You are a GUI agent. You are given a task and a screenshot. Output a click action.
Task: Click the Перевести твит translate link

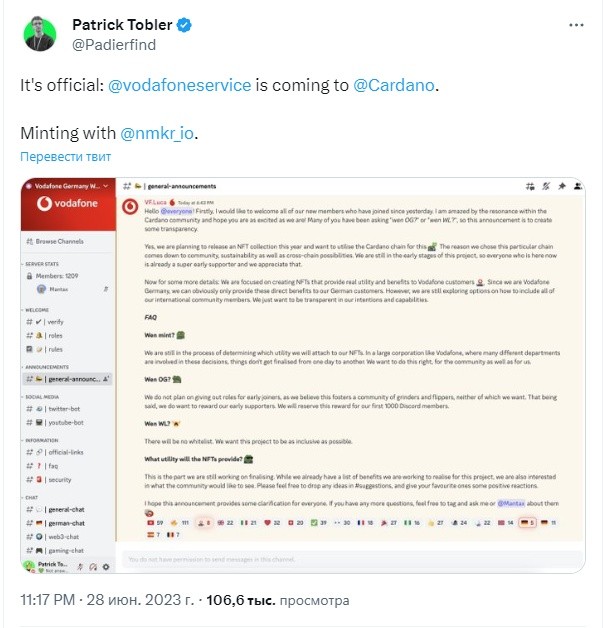click(65, 157)
